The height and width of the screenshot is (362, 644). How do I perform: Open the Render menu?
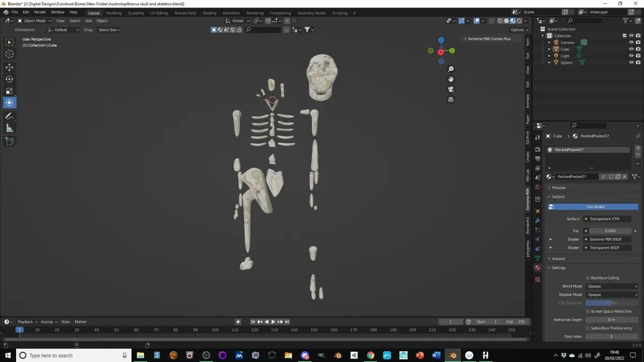40,12
